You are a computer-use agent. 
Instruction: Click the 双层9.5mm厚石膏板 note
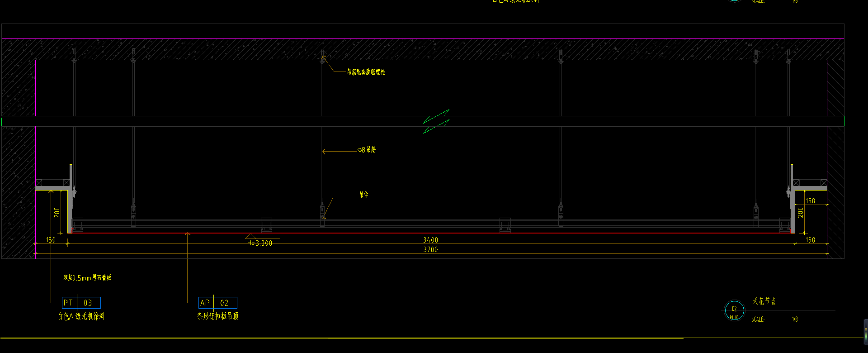pos(87,278)
